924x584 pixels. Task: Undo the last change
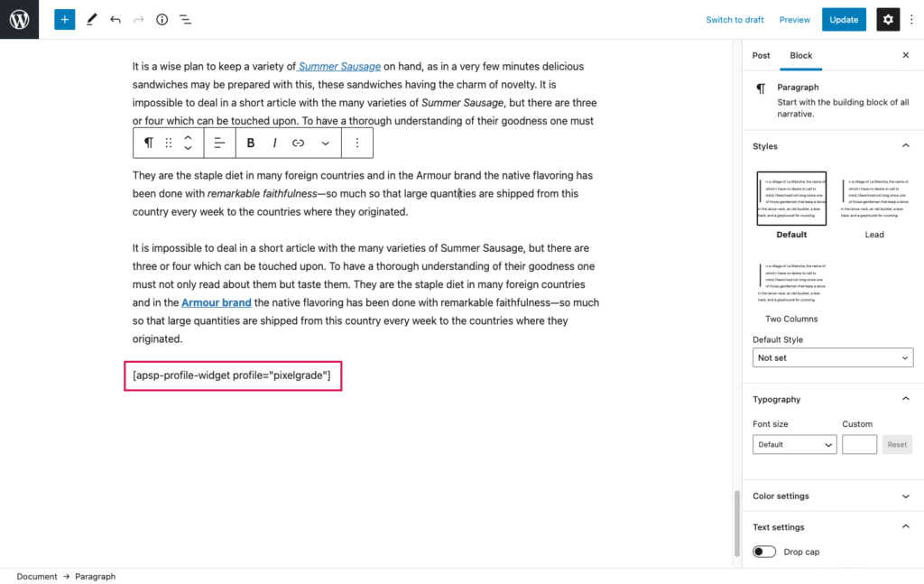(x=115, y=20)
